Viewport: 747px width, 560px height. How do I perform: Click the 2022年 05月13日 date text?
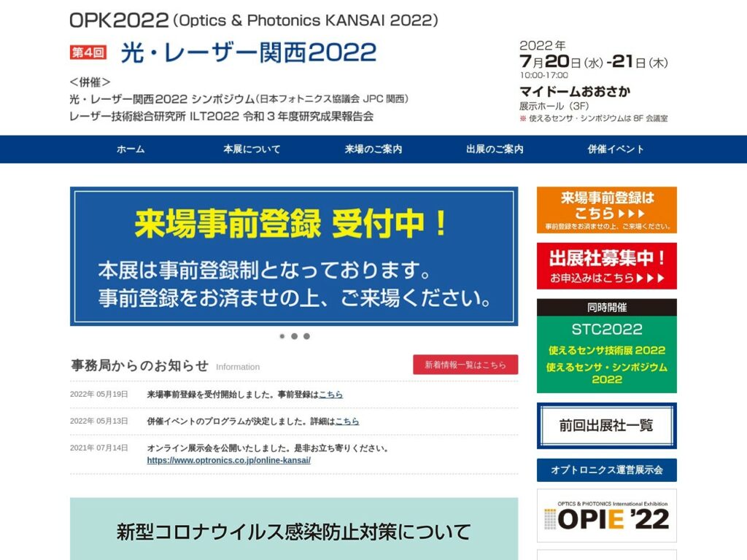click(99, 421)
